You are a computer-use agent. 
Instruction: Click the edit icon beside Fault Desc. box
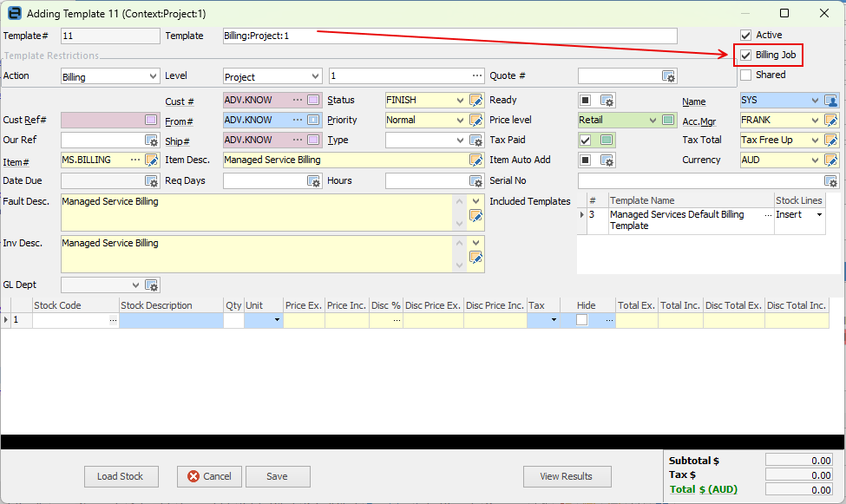(x=475, y=216)
